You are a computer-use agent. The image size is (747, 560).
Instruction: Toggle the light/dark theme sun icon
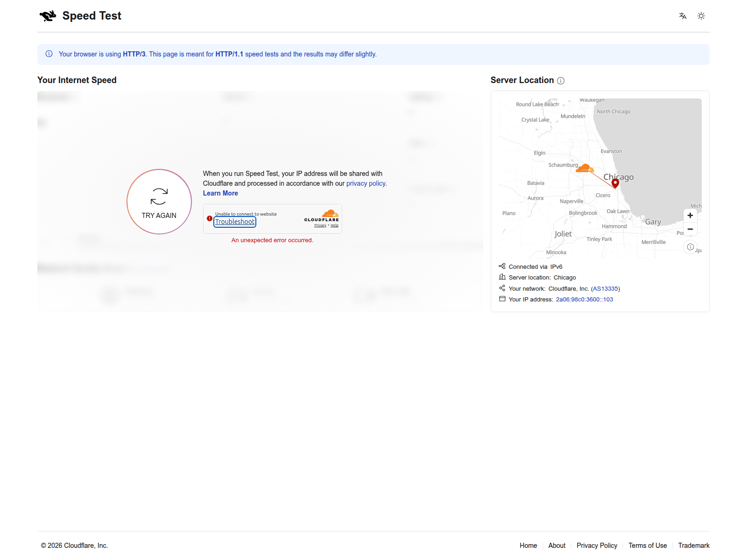(701, 16)
